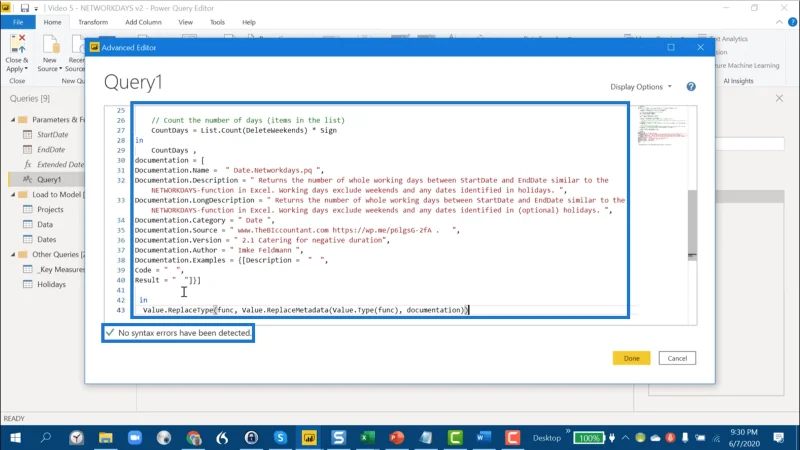The image size is (800, 450).
Task: Close the right-hand settings pane
Action: pos(779,98)
